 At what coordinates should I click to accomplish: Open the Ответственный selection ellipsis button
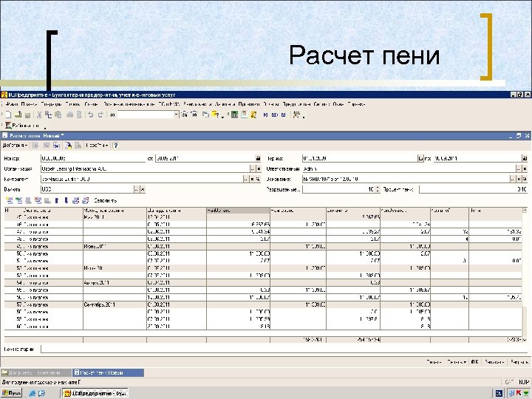[519, 168]
